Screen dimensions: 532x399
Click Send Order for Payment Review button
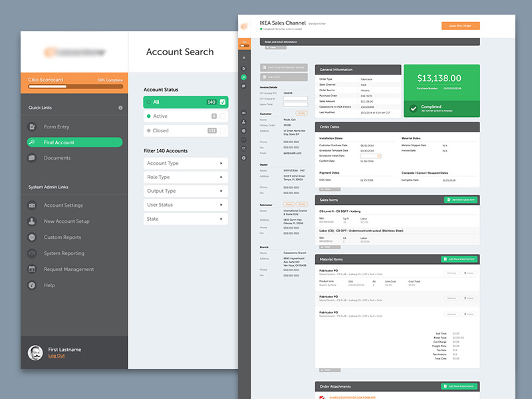click(x=284, y=68)
